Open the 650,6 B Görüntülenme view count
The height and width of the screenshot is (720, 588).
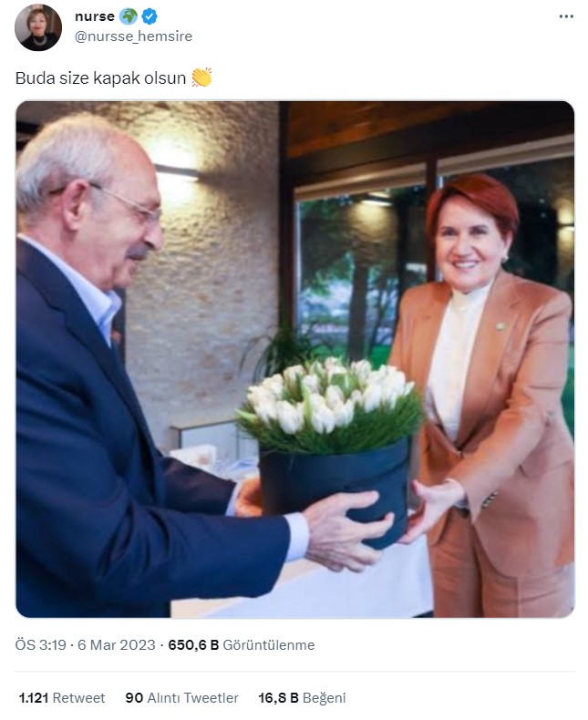pyautogui.click(x=242, y=644)
